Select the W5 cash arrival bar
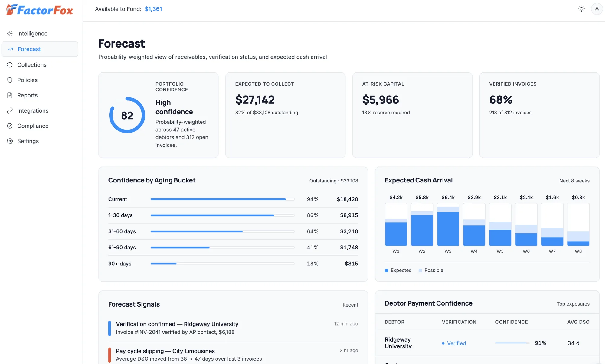The width and height of the screenshot is (605, 364). coord(500,225)
